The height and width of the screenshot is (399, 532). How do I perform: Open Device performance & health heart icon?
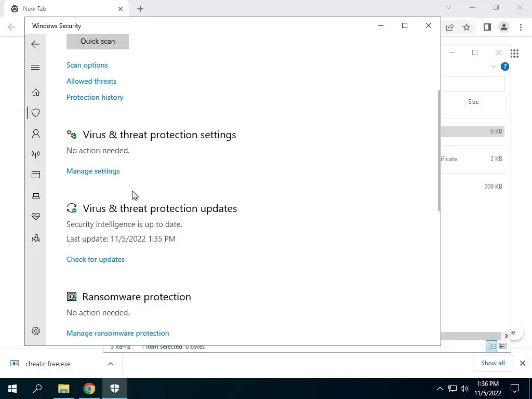click(x=36, y=217)
